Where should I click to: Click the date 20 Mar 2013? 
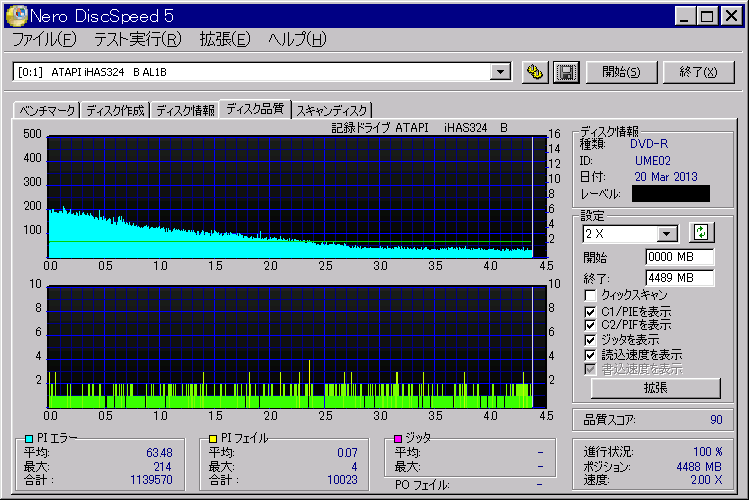666,177
